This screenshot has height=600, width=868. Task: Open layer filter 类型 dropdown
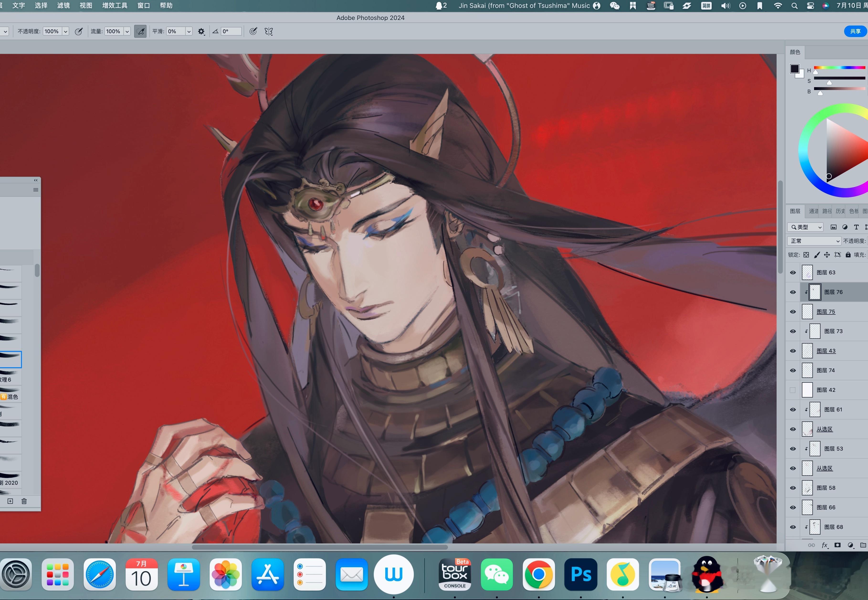pos(805,227)
